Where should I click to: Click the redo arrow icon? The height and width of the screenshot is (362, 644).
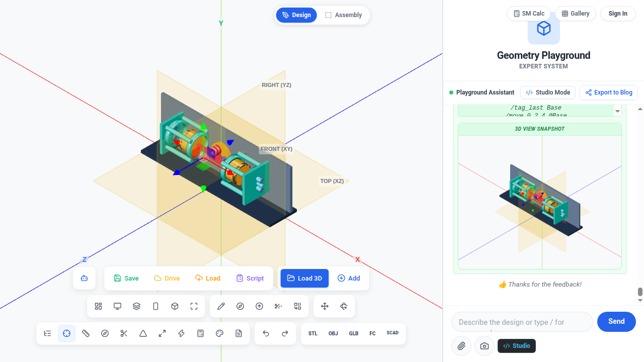tap(285, 333)
